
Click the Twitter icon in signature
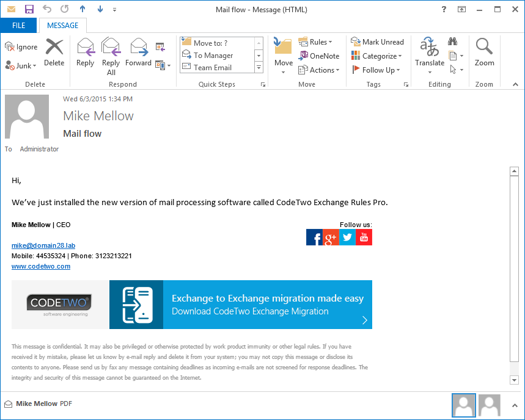[347, 237]
